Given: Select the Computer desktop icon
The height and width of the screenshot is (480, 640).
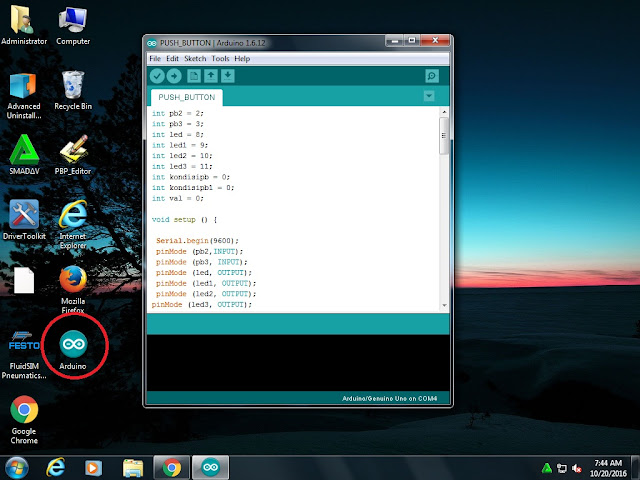Looking at the screenshot, I should [x=73, y=24].
